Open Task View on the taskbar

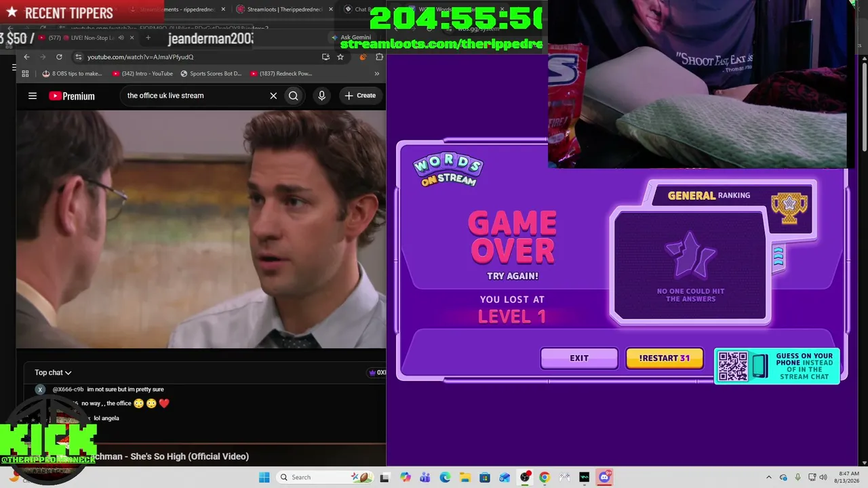coord(384,477)
